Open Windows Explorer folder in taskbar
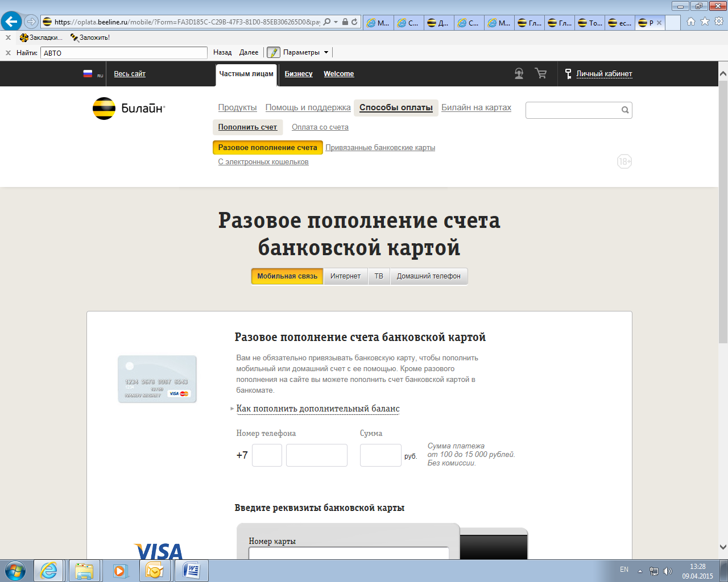Screen dimensions: 728x582 click(x=84, y=571)
